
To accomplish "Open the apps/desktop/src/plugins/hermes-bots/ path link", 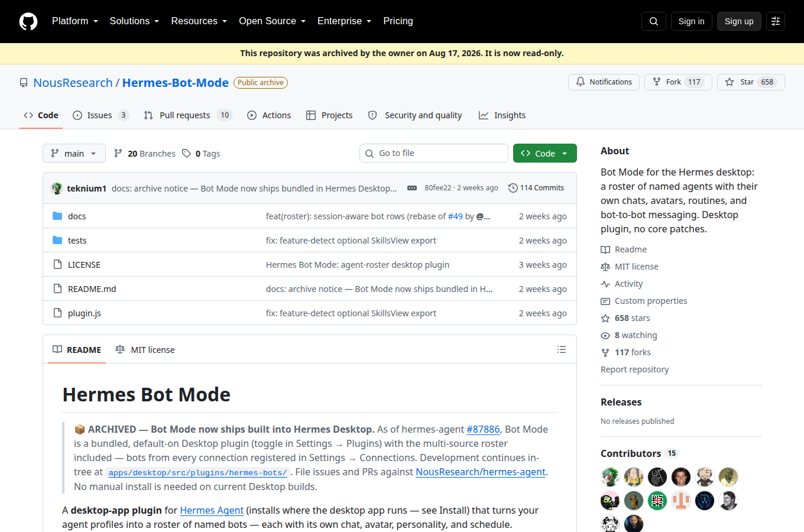I will [197, 472].
